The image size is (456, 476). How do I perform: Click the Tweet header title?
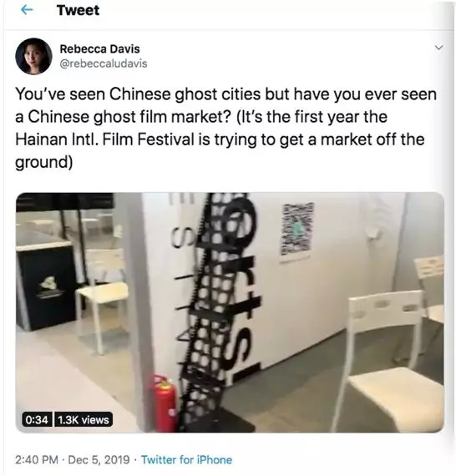(x=78, y=10)
